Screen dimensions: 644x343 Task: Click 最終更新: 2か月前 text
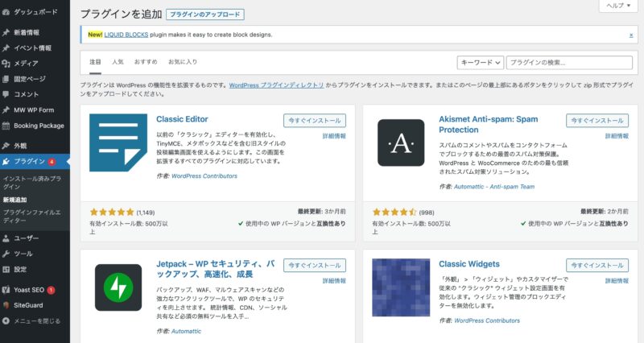(605, 212)
